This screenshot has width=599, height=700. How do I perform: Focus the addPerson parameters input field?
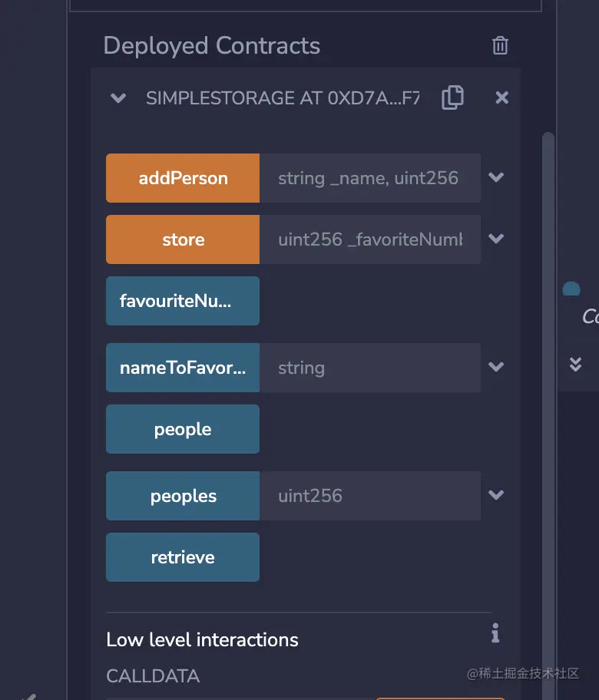coord(369,178)
